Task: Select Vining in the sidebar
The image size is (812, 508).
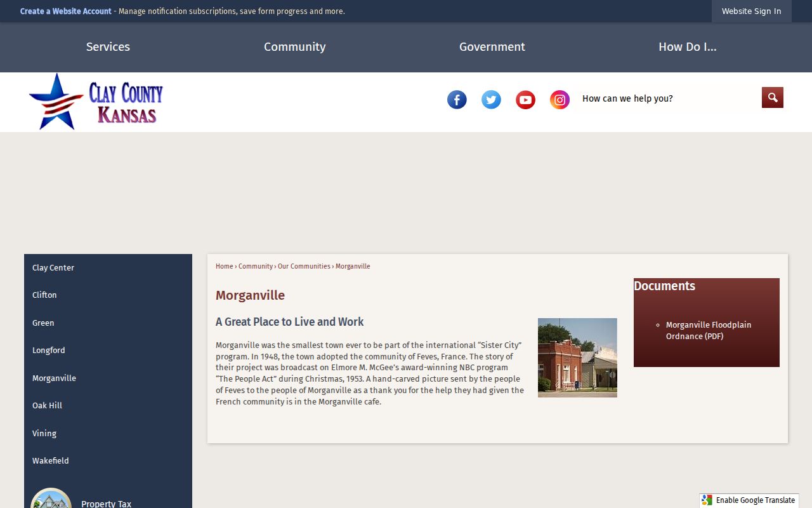Action: click(x=108, y=434)
